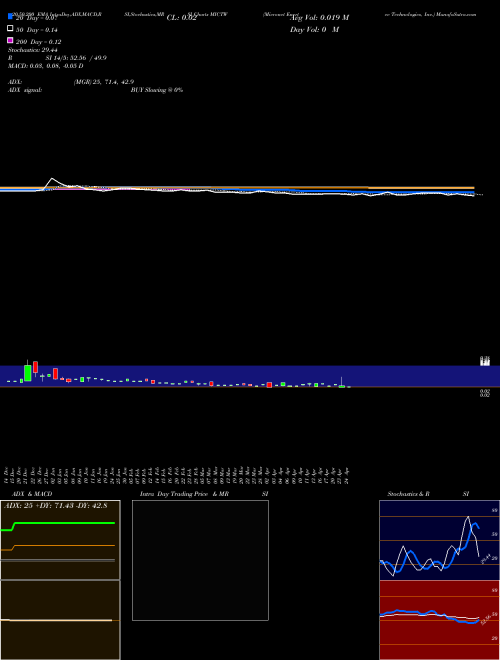Viewport: 500px width, 660px height.
Task: Click the 'Stochastics & R' panel title
Action: (x=408, y=494)
